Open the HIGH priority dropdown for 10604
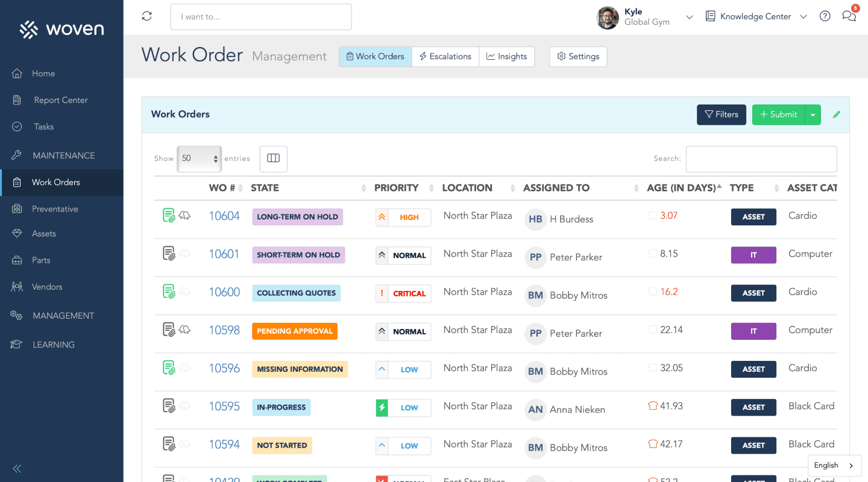Viewport: 868px width, 482px height. coord(403,218)
